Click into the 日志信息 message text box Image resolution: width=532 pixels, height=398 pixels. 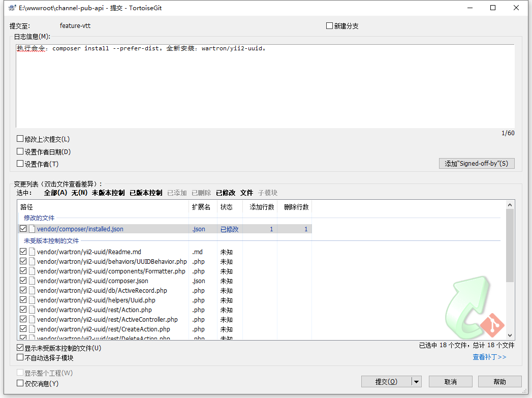(x=265, y=86)
